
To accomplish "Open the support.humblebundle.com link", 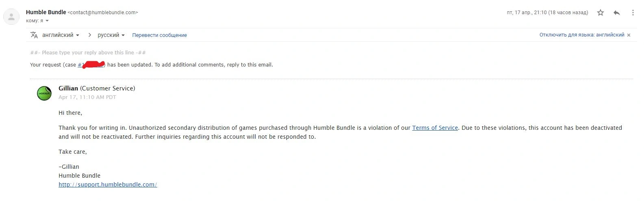I will pos(108,185).
